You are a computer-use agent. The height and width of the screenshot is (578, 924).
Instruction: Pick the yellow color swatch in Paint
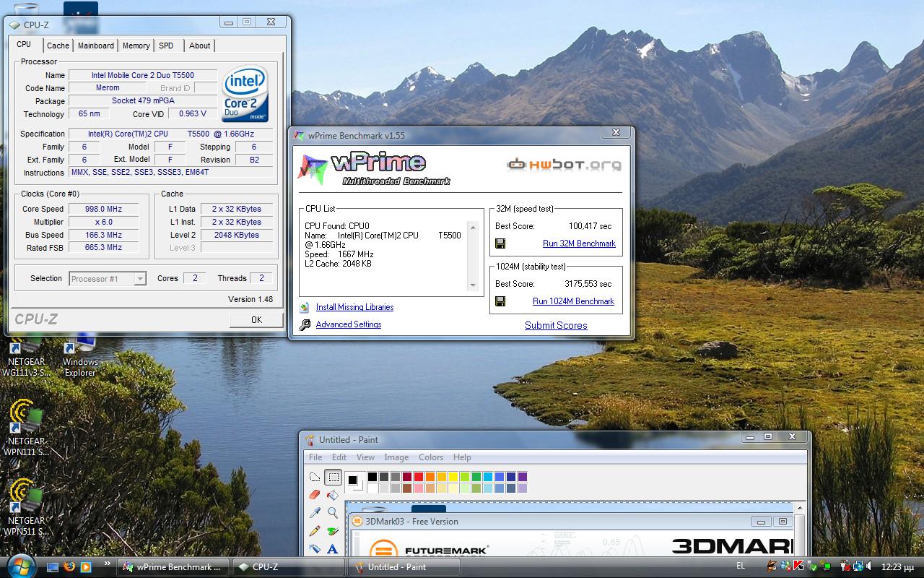pos(453,477)
